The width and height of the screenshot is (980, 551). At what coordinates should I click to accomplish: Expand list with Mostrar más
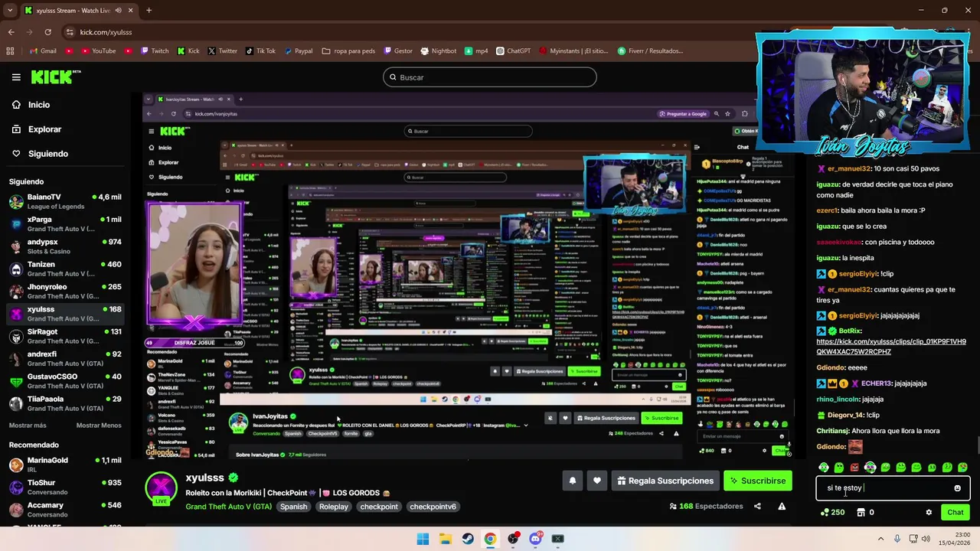coord(28,425)
